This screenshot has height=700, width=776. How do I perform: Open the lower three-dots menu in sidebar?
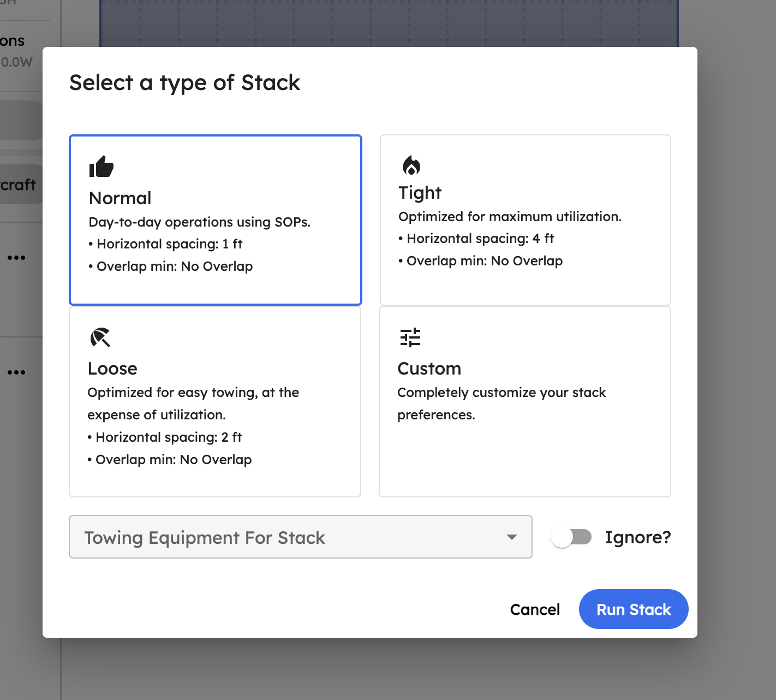click(x=16, y=372)
